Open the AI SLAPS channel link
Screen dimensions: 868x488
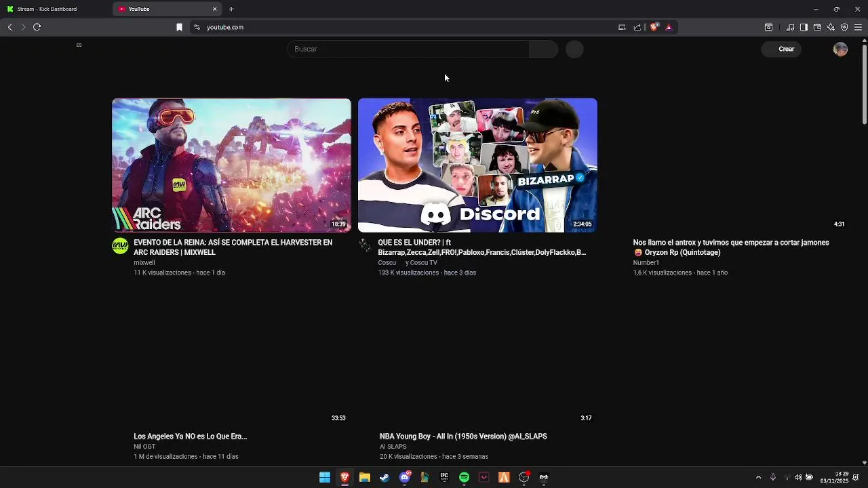(393, 447)
